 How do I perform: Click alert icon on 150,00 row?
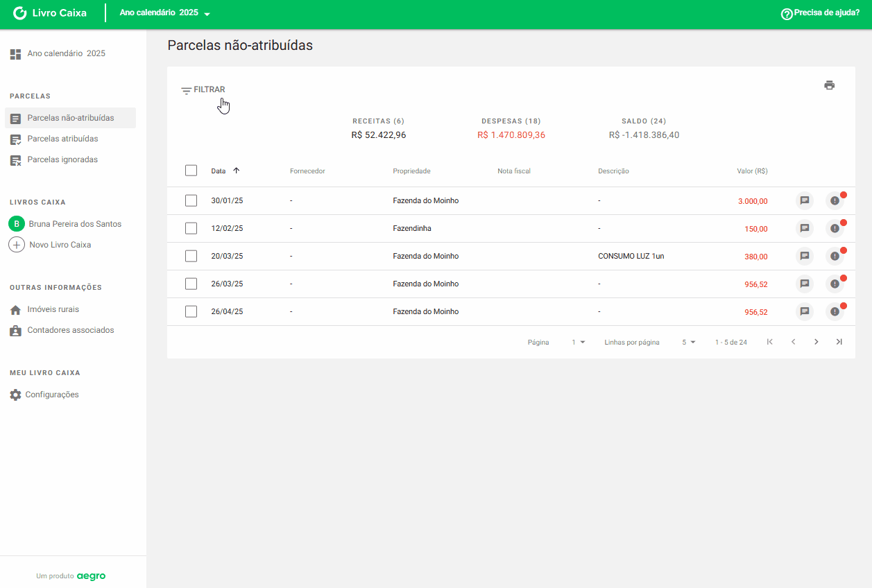pos(835,229)
